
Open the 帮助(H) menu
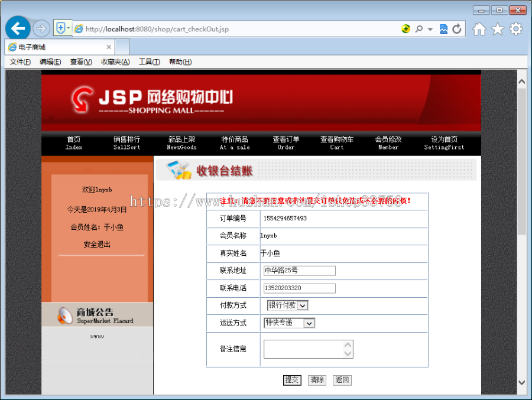click(x=180, y=62)
